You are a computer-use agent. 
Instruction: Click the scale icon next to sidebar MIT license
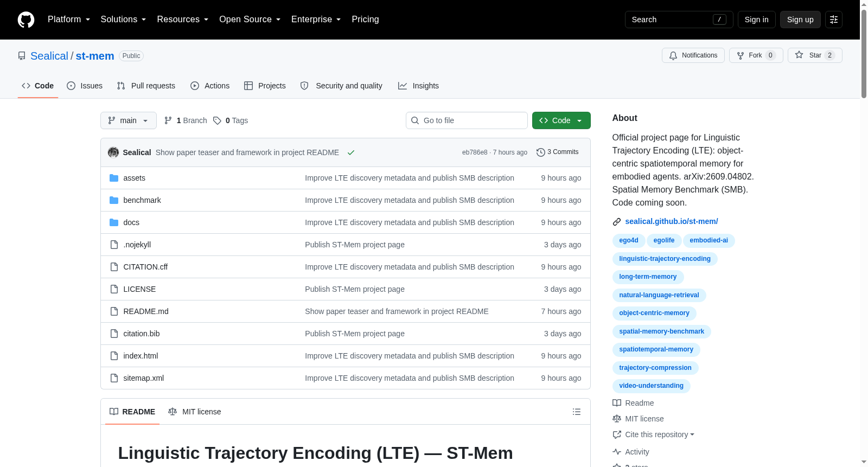617,419
